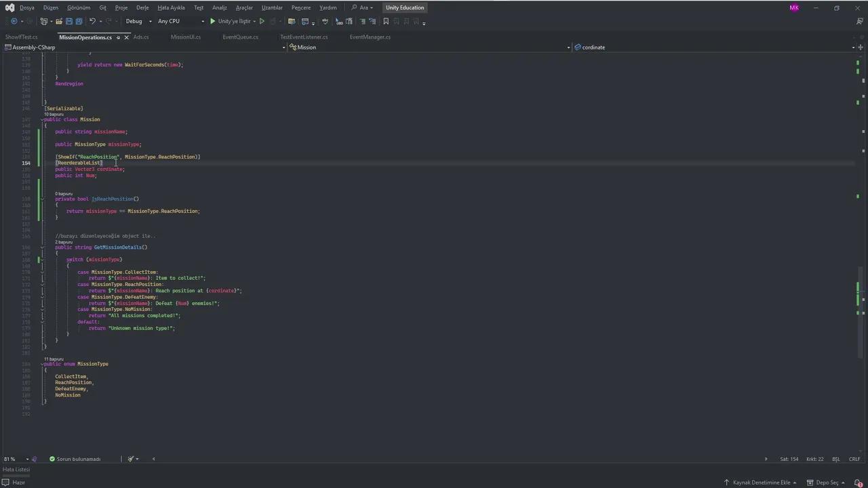Click the Visual Studio logo icon
Viewport: 868px width, 488px height.
click(x=9, y=7)
